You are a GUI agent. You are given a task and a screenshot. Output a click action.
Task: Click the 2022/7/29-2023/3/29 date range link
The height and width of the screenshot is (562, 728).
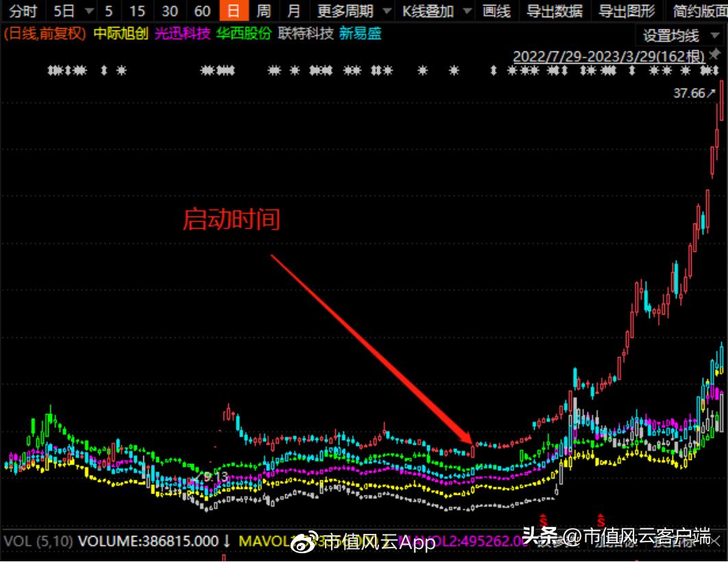click(x=607, y=57)
